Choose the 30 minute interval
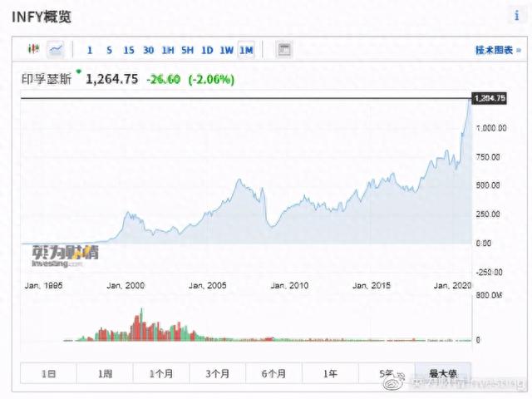Viewport: 532px width, 399px height. click(x=148, y=50)
